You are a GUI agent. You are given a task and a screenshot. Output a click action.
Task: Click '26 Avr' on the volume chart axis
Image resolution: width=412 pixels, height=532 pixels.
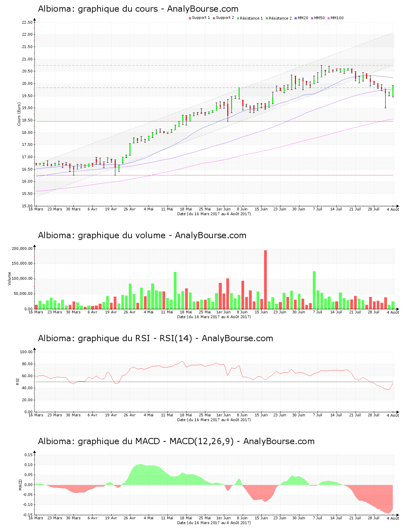click(x=130, y=312)
